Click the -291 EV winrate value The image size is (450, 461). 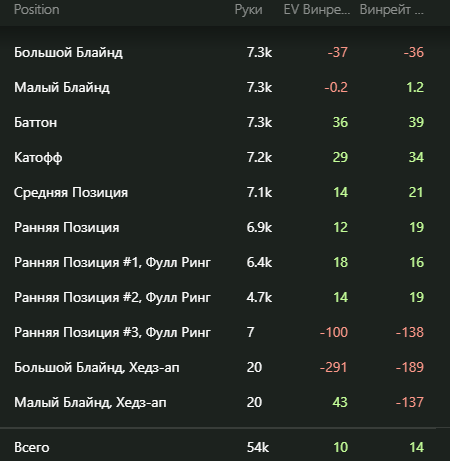tap(333, 367)
